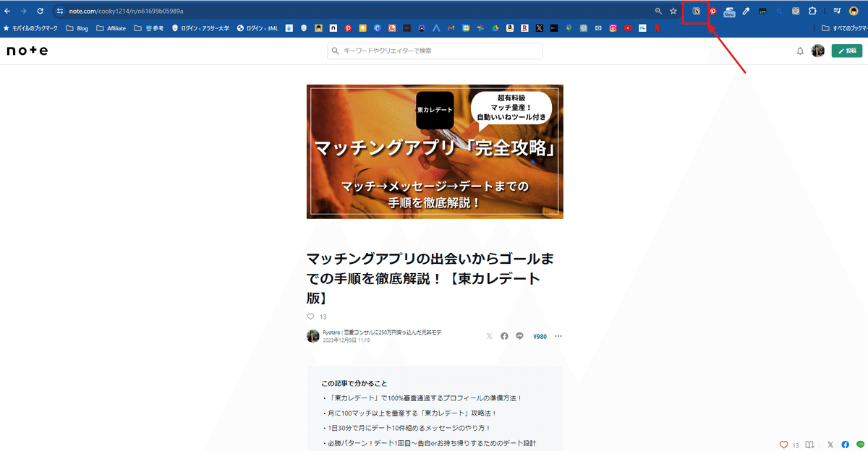The height and width of the screenshot is (451, 868).
Task: Open the Rakuten bookmark
Action: pyautogui.click(x=524, y=29)
